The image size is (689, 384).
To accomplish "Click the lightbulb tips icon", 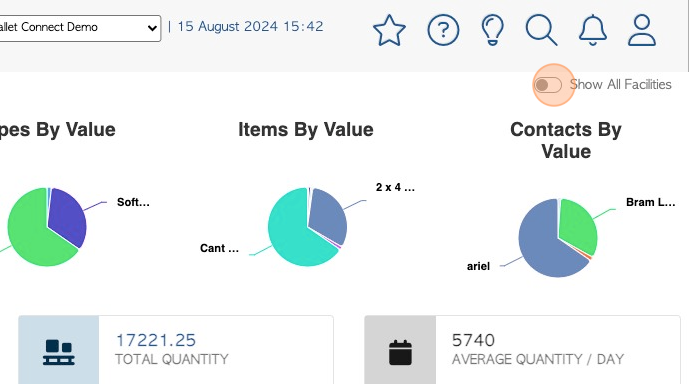I will pos(493,30).
